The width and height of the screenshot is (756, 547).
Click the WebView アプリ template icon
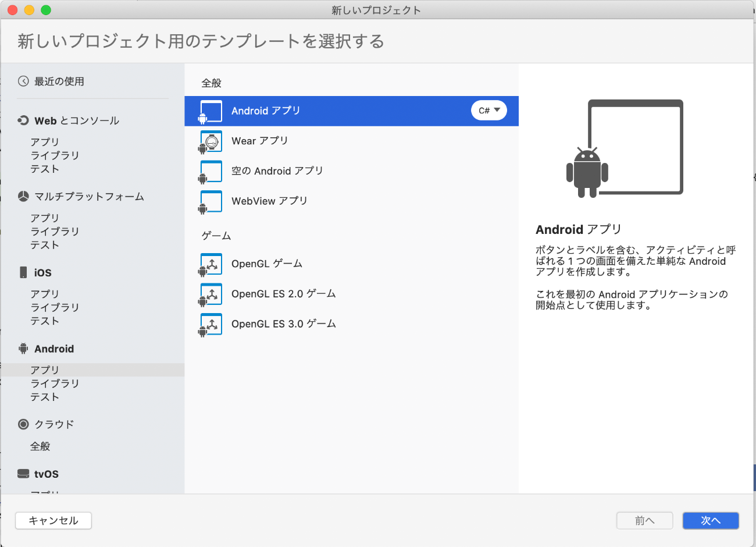(x=211, y=202)
